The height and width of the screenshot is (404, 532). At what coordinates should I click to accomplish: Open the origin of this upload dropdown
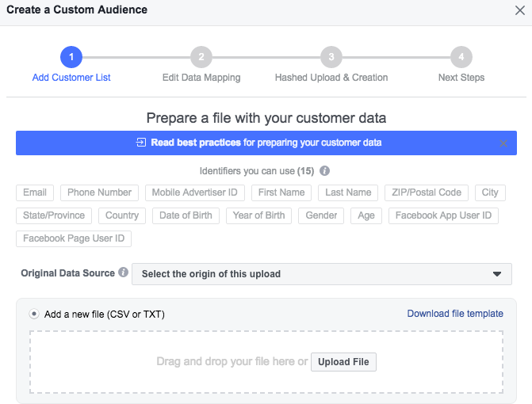[x=321, y=274]
